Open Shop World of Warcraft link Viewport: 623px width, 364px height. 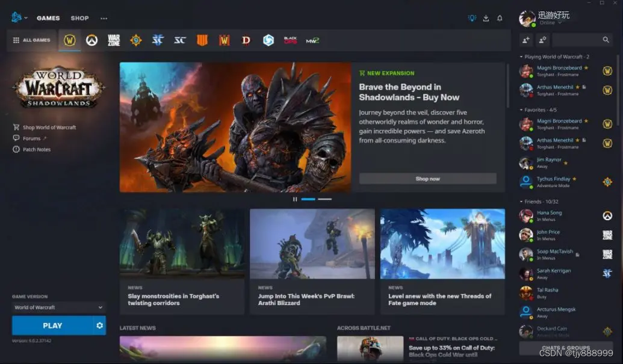click(45, 128)
